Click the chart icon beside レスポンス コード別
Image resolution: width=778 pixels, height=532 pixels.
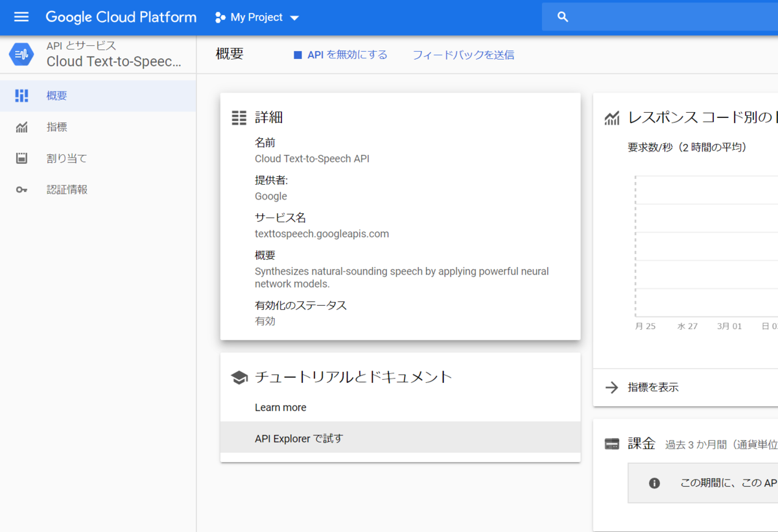point(611,117)
